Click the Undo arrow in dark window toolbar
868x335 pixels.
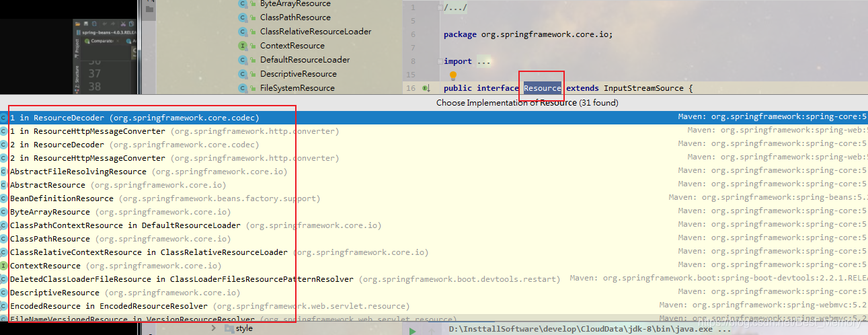pyautogui.click(x=104, y=24)
